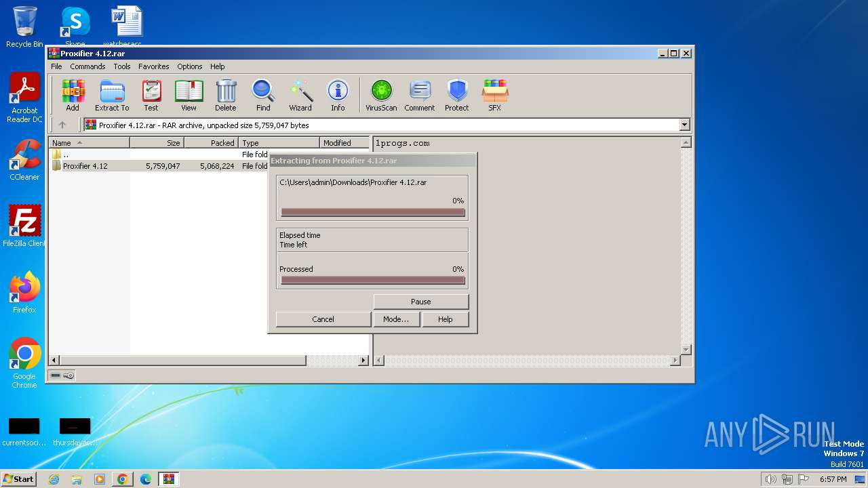Show archive Info icon
The image size is (868, 488).
[338, 95]
